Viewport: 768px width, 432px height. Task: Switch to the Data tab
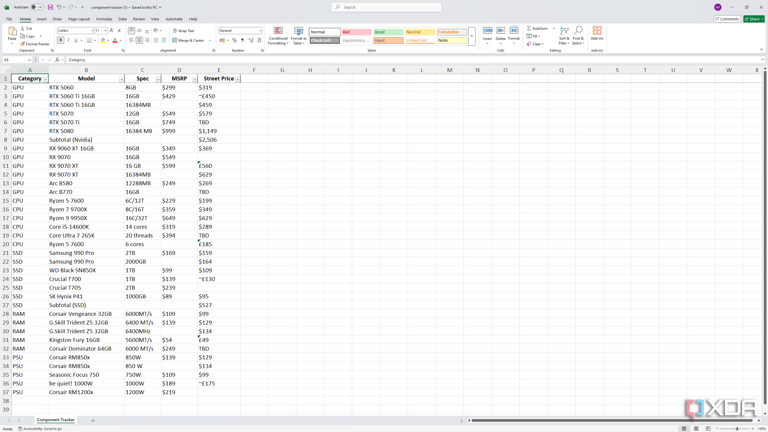(122, 19)
